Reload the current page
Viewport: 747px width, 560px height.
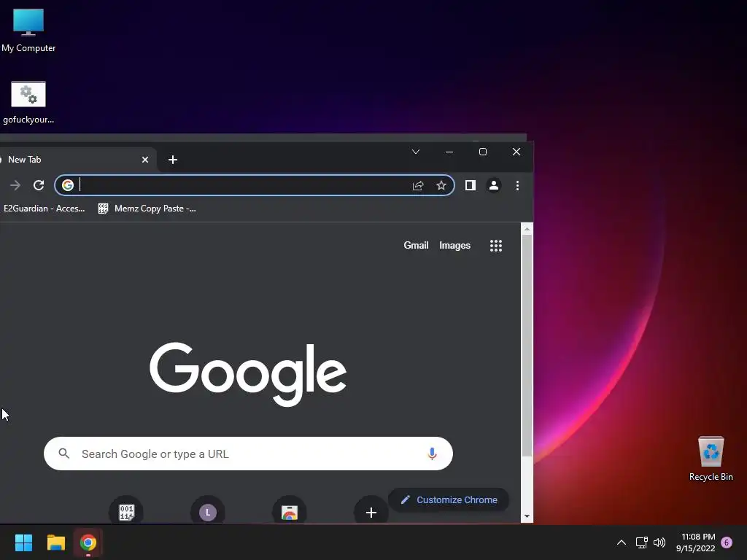coord(39,185)
